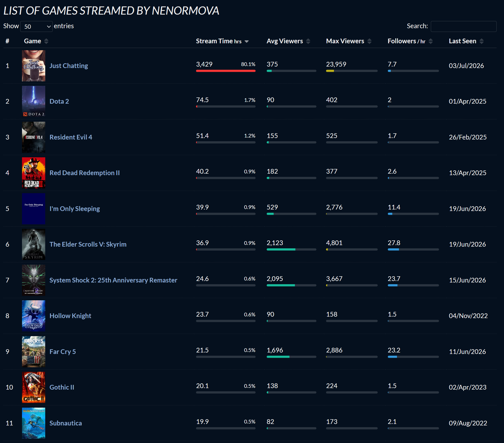Select System Shock 2 last seen 15/Jun/2026
The width and height of the screenshot is (504, 443).
tap(467, 280)
